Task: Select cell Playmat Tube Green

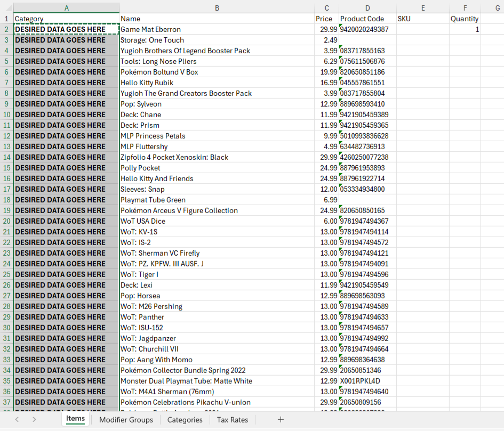Action: click(217, 200)
